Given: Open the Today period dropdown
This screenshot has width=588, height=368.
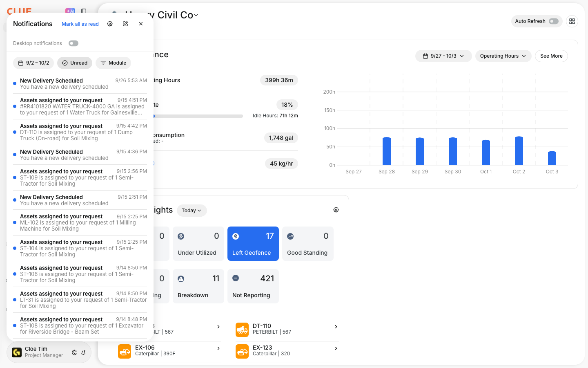Looking at the screenshot, I should tap(192, 211).
